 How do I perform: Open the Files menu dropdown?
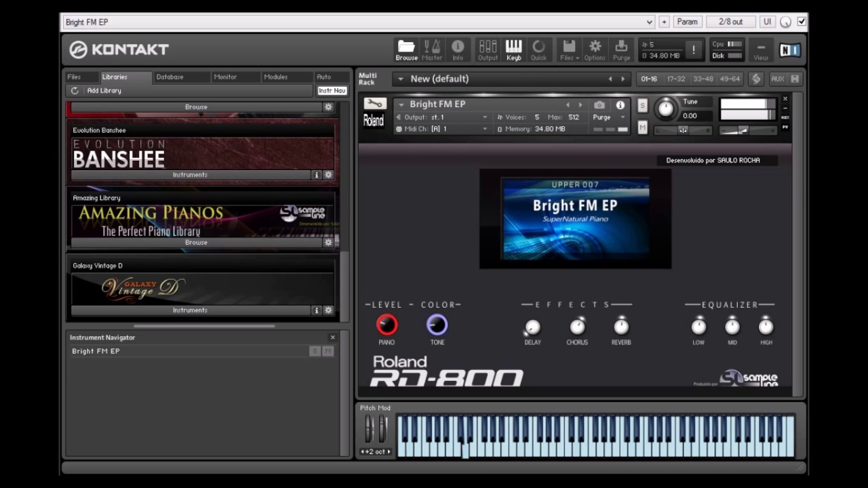pyautogui.click(x=570, y=49)
